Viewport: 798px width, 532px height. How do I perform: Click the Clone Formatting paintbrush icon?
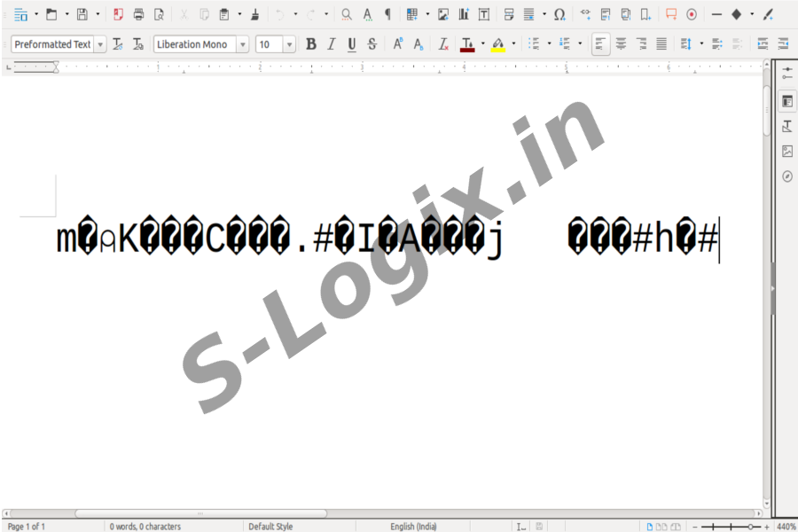[254, 14]
